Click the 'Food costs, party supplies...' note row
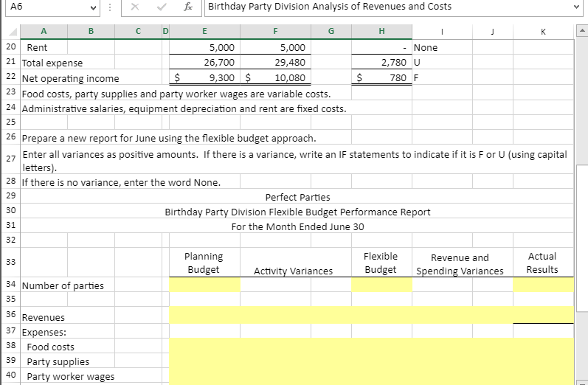This screenshot has height=385, width=588. point(176,94)
